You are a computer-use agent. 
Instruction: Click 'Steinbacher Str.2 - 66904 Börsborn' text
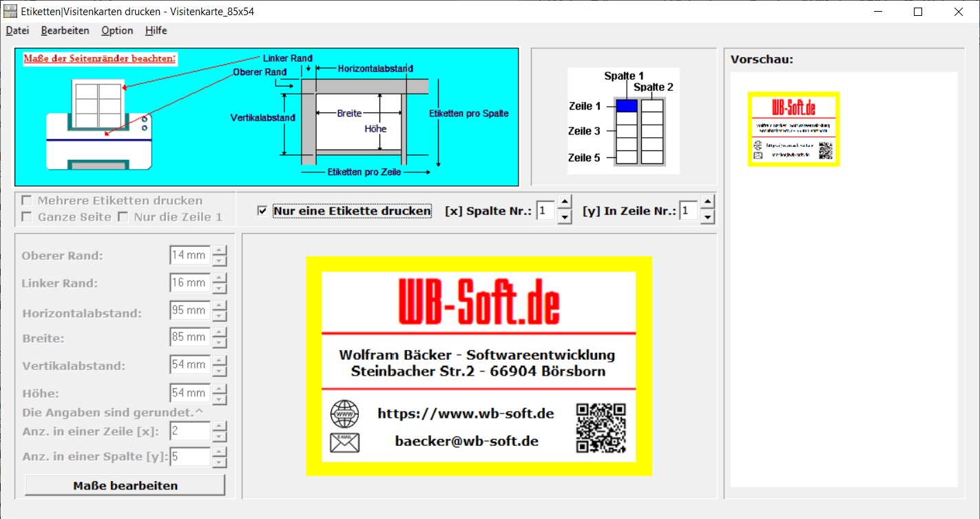coord(478,372)
